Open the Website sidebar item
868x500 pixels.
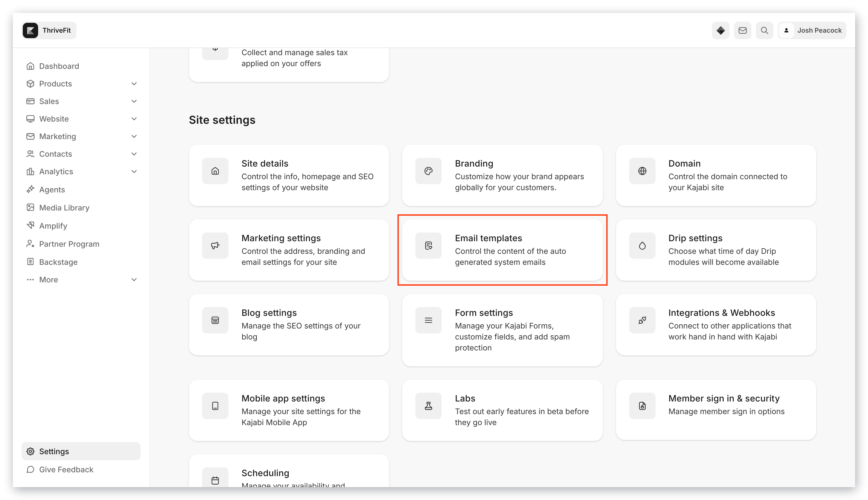54,119
